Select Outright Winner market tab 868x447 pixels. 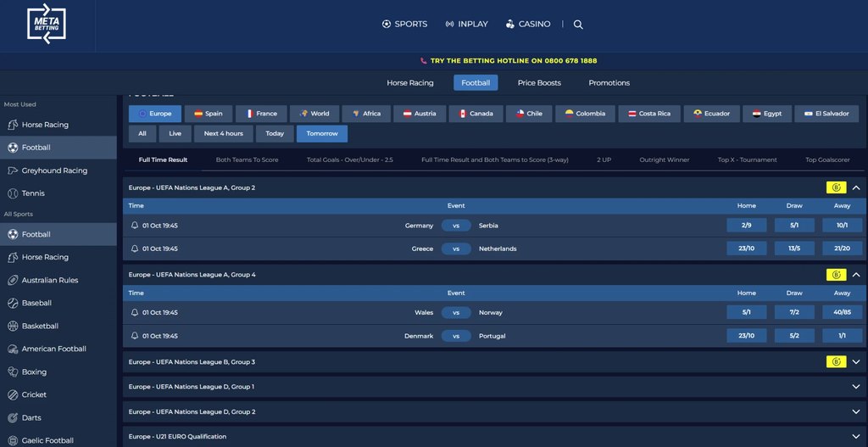coord(665,160)
